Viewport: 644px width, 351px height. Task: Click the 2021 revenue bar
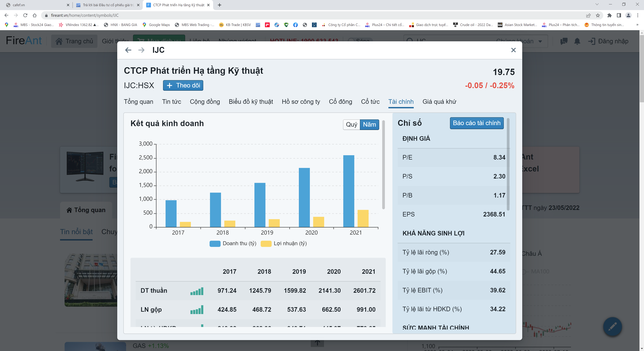coord(349,191)
